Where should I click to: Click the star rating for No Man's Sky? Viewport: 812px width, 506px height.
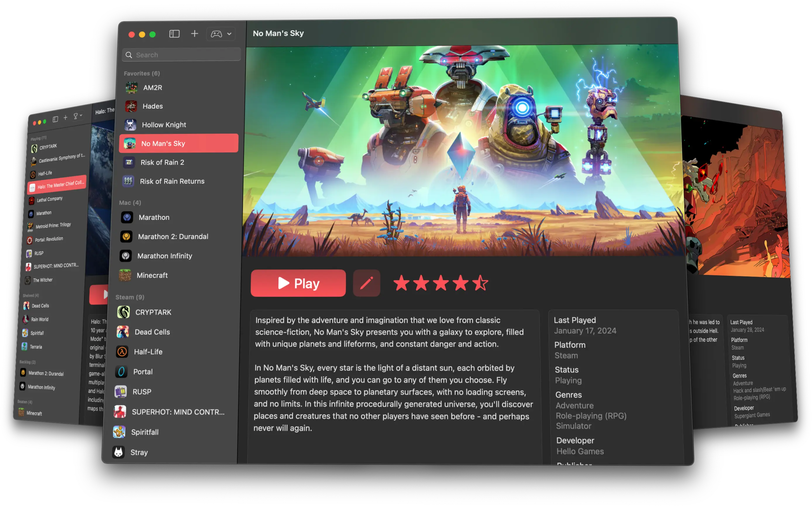coord(441,284)
